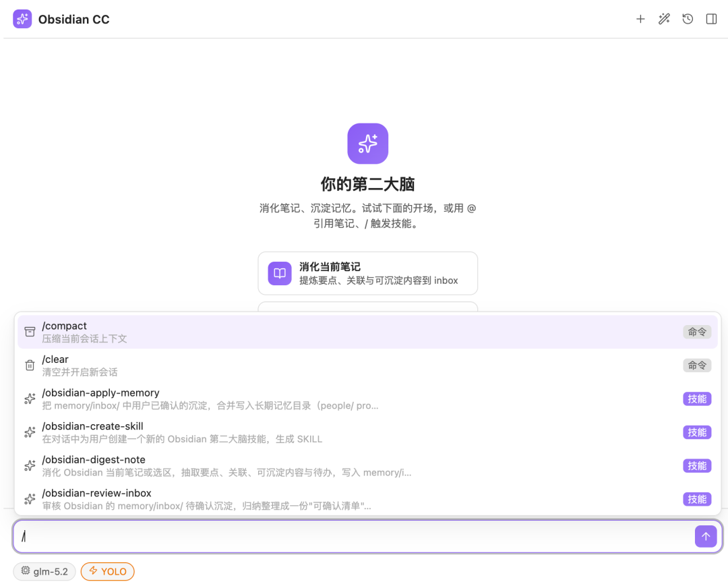
Task: Choose /obsidian-digest-note skill
Action: (368, 465)
